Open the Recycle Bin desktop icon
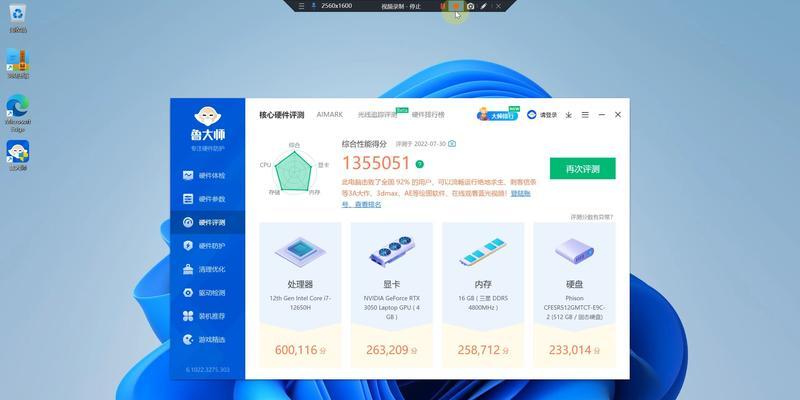This screenshot has height=400, width=800. [18, 18]
